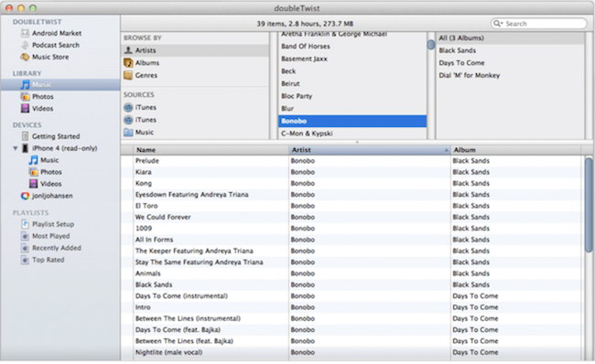
Task: Select Between The Lines (feat. Bajka)
Action: (184, 341)
